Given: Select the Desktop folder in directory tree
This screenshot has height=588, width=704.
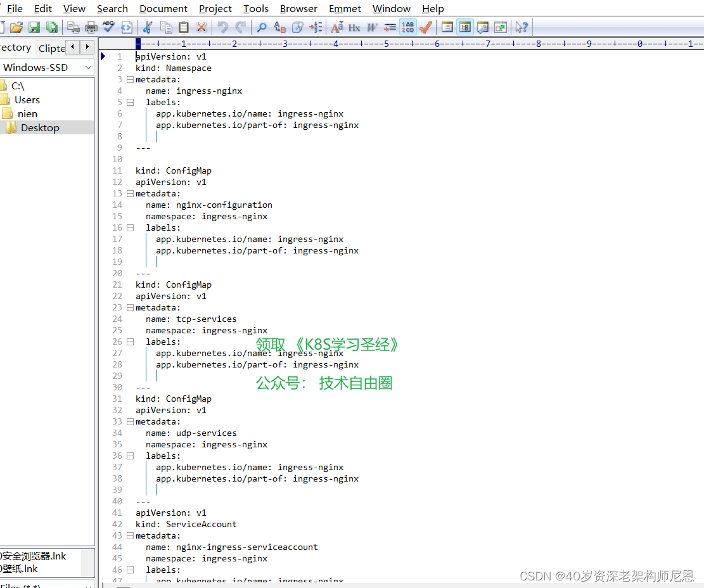Looking at the screenshot, I should pyautogui.click(x=39, y=127).
